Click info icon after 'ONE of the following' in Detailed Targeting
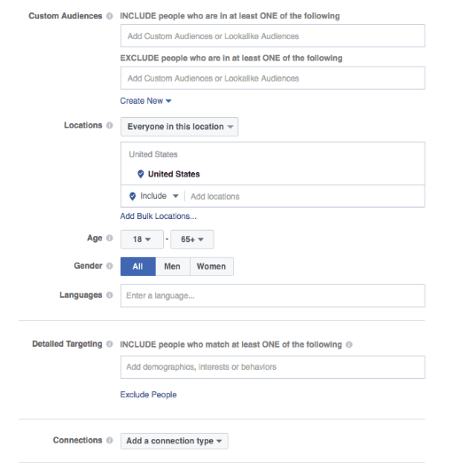This screenshot has width=476, height=463. coord(349,344)
